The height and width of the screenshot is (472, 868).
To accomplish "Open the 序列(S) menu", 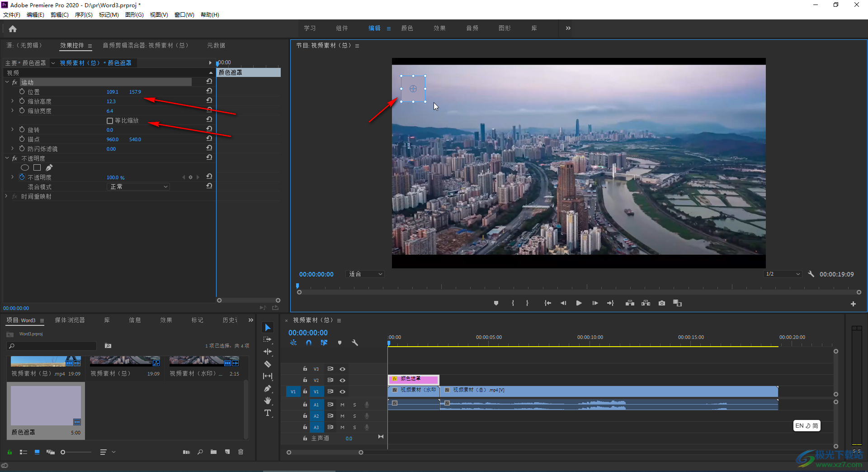I will coord(84,15).
